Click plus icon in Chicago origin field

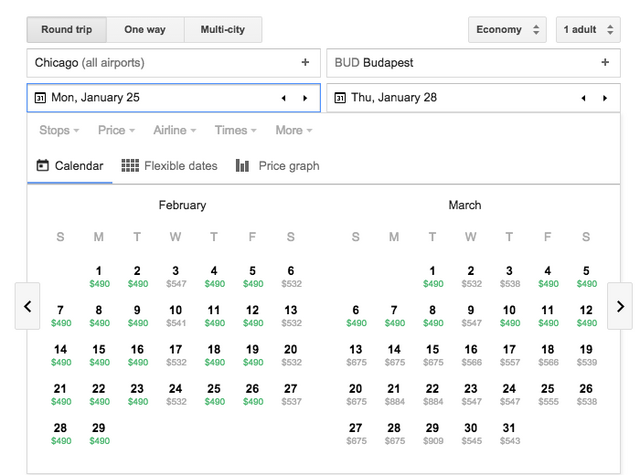point(305,63)
